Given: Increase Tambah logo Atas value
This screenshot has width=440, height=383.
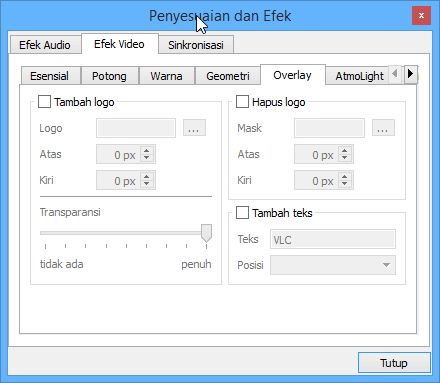Looking at the screenshot, I should click(x=147, y=151).
